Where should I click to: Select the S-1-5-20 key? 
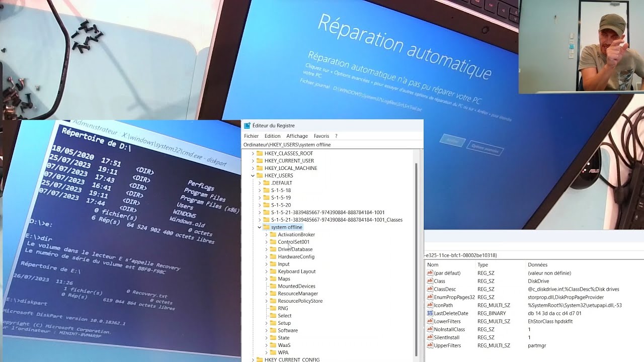[x=281, y=205]
